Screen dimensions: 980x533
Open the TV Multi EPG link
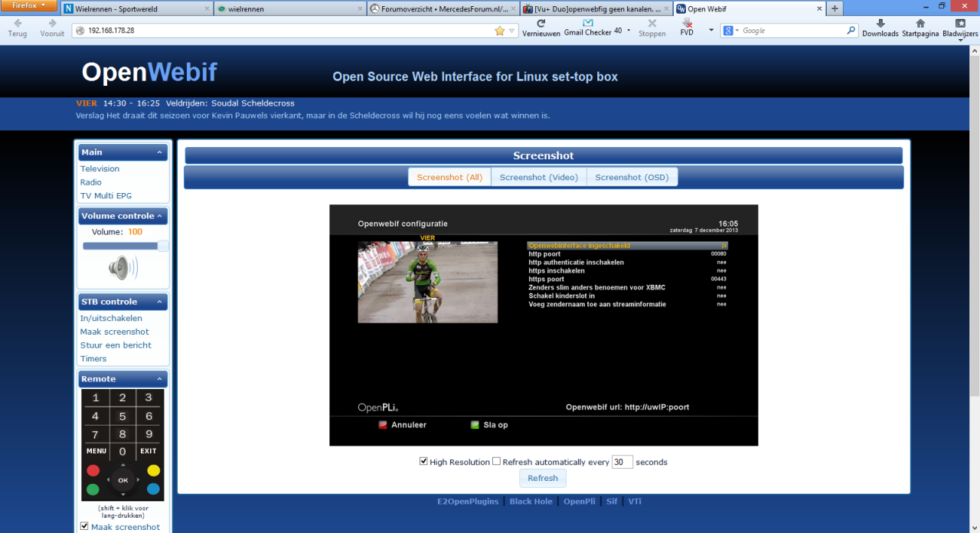106,196
